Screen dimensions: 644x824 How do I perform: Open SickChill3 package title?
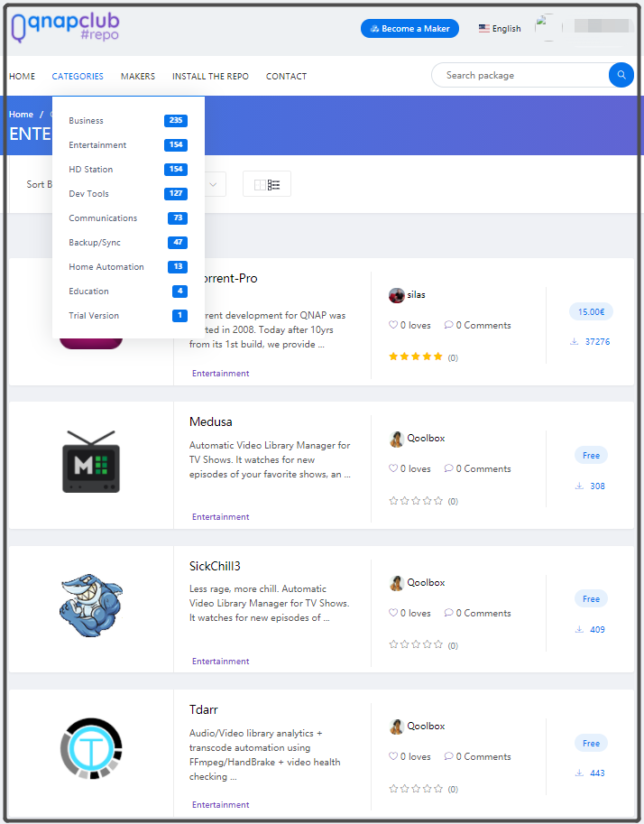coord(215,566)
